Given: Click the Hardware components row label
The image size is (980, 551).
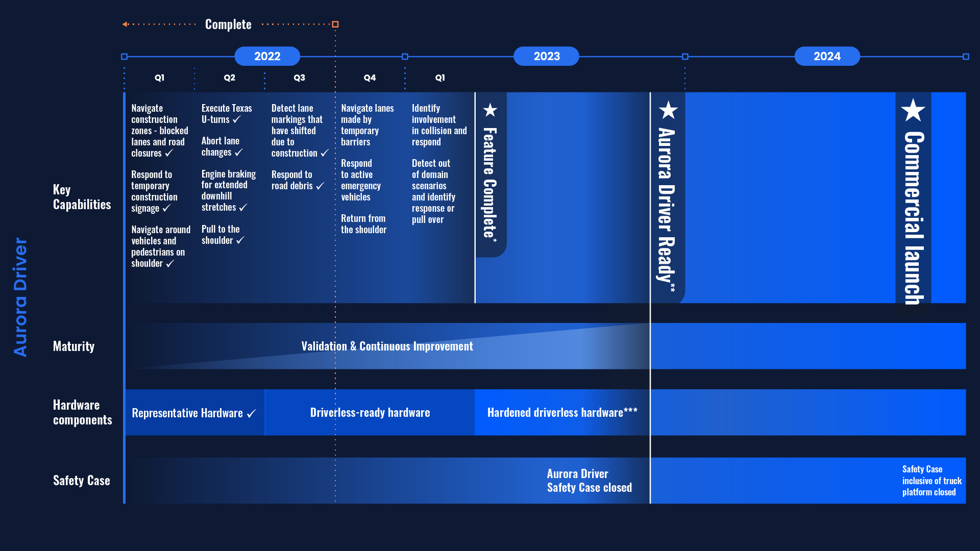Looking at the screenshot, I should (x=82, y=412).
